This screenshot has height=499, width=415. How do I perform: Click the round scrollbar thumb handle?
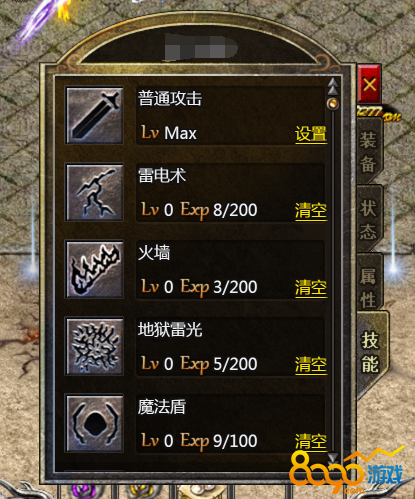(332, 104)
